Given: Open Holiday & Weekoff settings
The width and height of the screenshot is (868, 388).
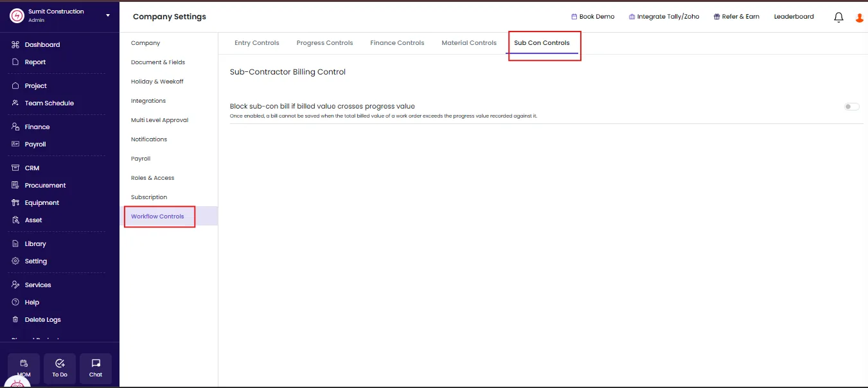Looking at the screenshot, I should pos(157,82).
